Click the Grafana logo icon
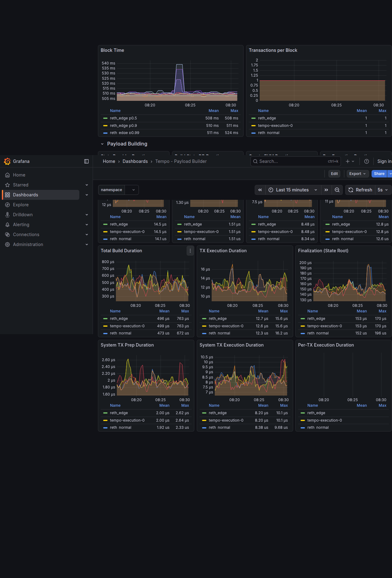 (7, 161)
